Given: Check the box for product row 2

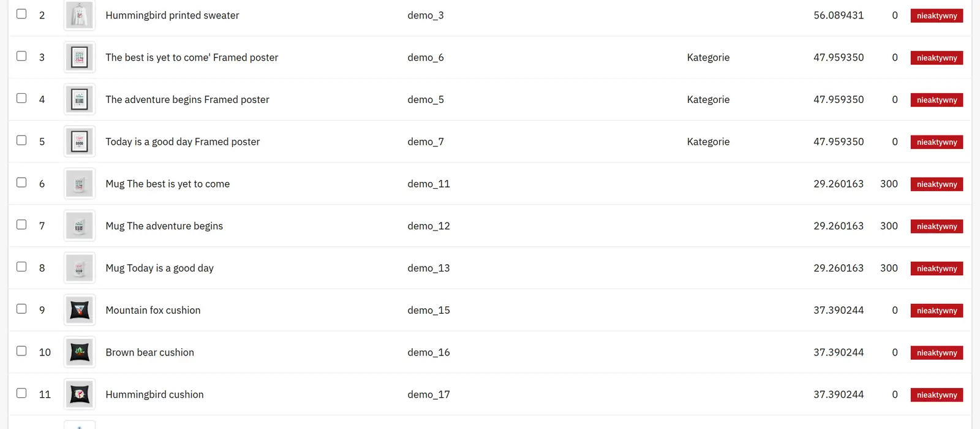Looking at the screenshot, I should 21,13.
